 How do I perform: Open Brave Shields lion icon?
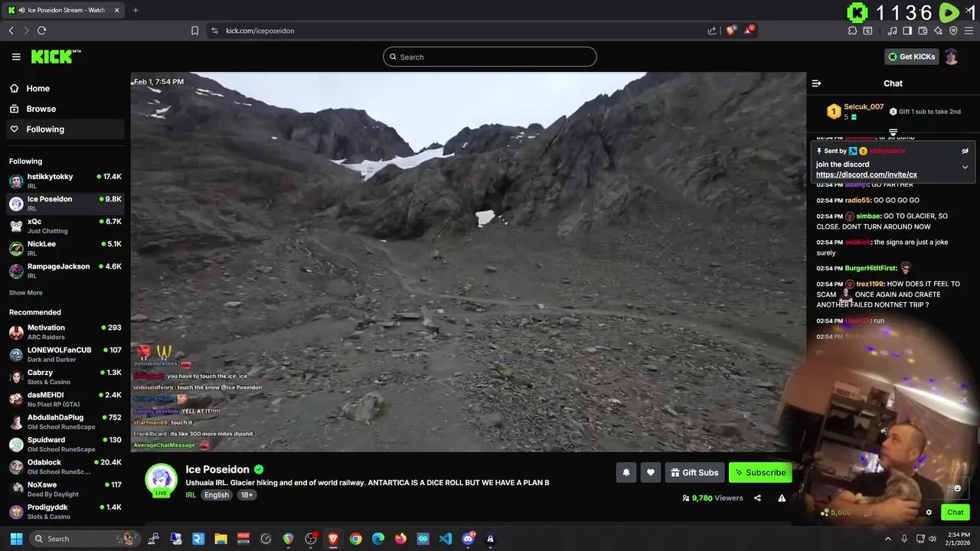[x=731, y=31]
